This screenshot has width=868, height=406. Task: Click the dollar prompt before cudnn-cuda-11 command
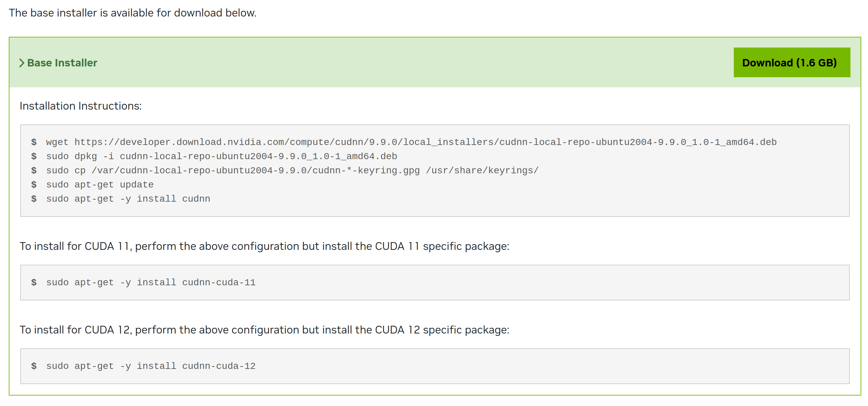34,282
